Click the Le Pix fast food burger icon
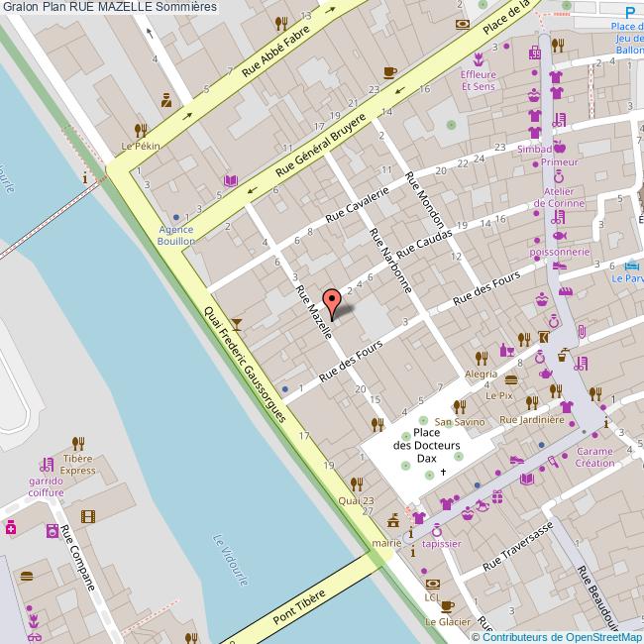 511,379
